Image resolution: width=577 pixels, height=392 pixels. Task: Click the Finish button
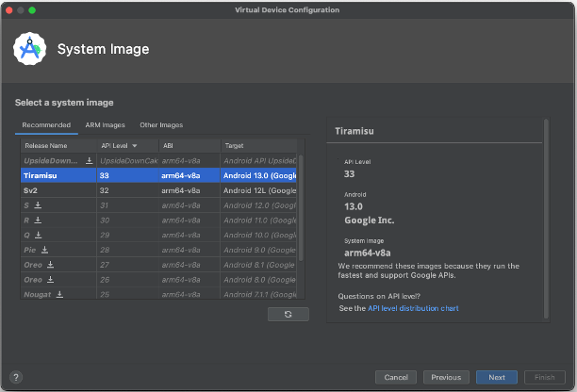pos(545,377)
